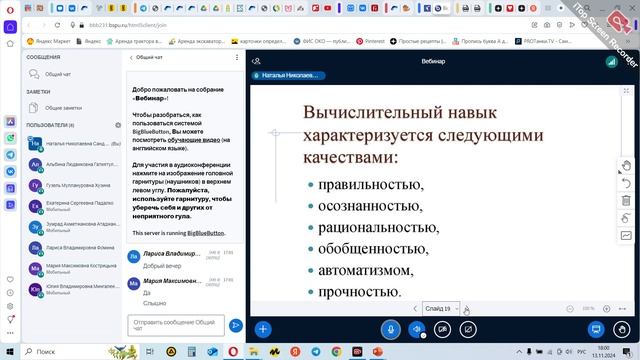The height and width of the screenshot is (360, 640).
Task: Advance to the next slide arrow
Action: click(466, 309)
